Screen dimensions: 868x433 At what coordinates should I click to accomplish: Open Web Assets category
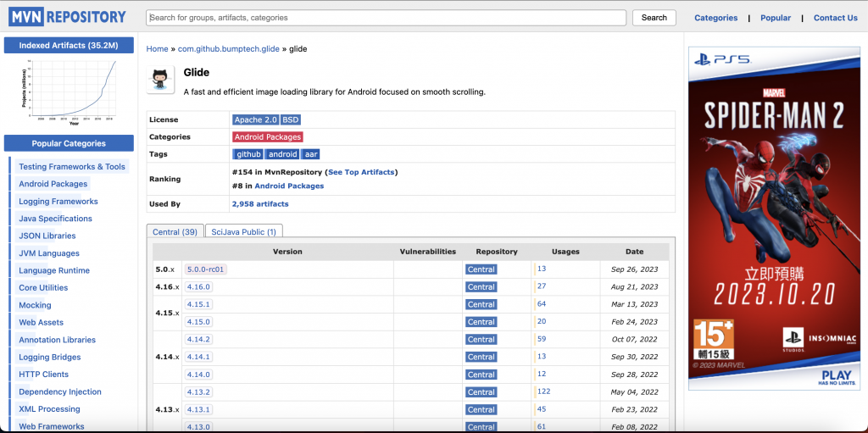pos(41,322)
